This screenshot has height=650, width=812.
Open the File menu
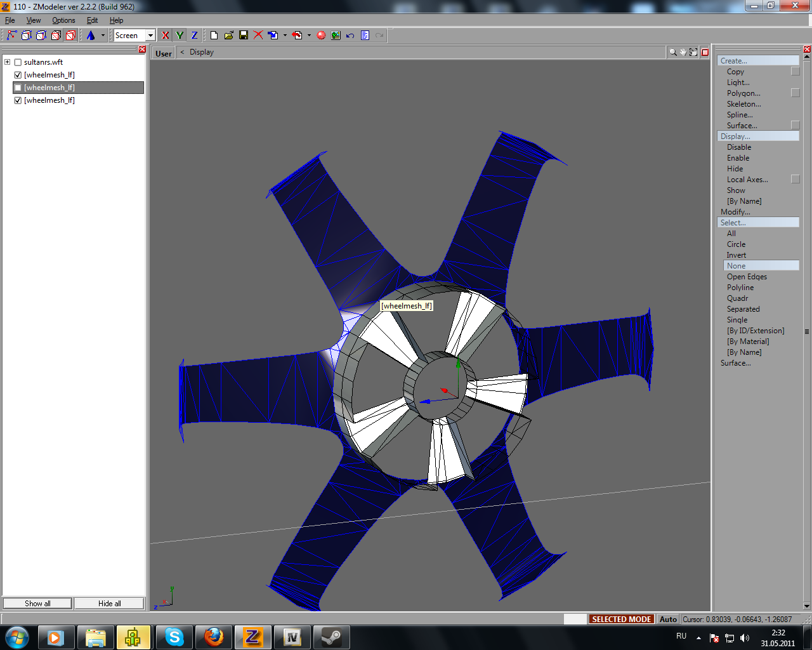[10, 20]
